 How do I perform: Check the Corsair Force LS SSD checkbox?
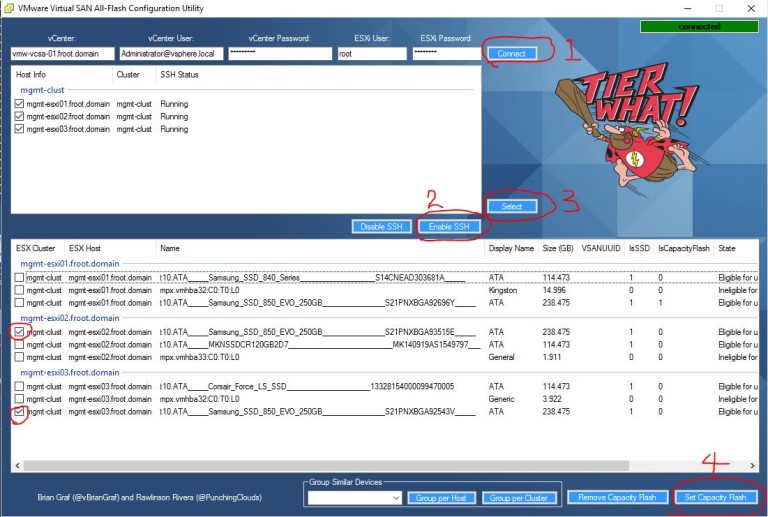click(20, 385)
